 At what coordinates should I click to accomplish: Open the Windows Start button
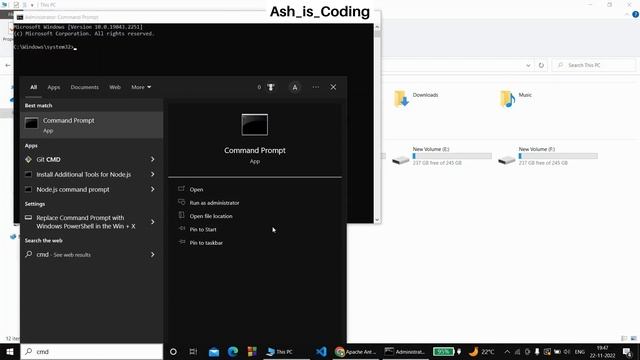[10, 351]
